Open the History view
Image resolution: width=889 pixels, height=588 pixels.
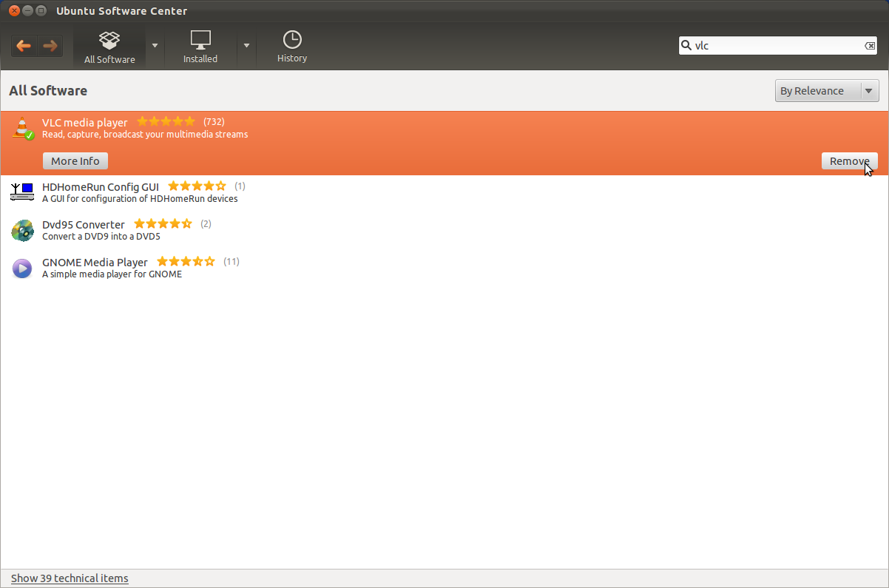click(x=292, y=47)
